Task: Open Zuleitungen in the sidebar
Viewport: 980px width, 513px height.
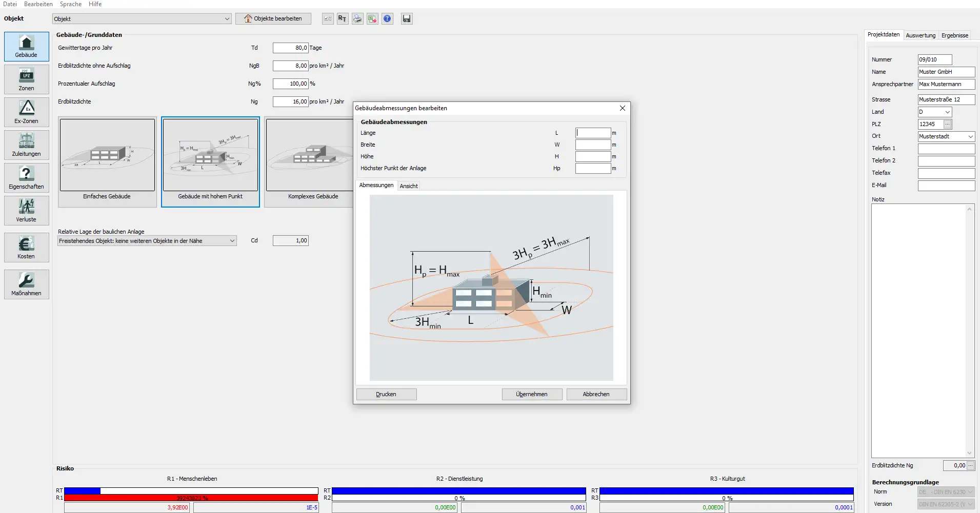Action: (26, 145)
